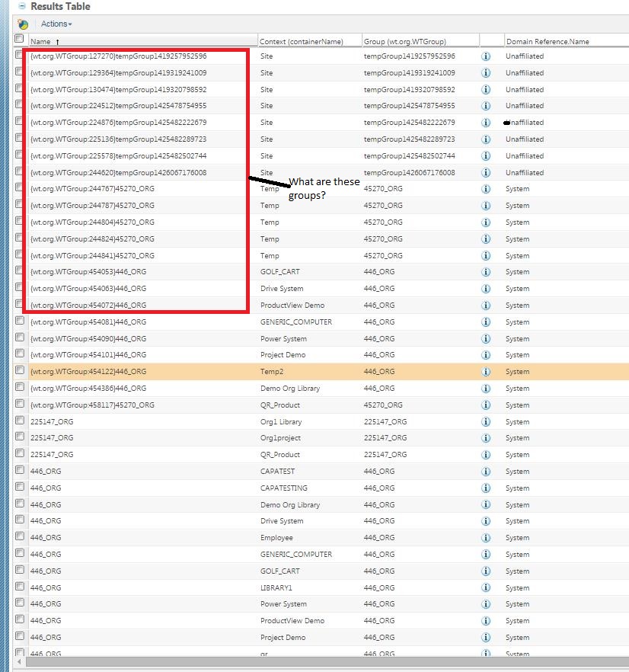The height and width of the screenshot is (672, 629).
Task: Check the box for the LIBRARY1 row
Action: [x=19, y=587]
